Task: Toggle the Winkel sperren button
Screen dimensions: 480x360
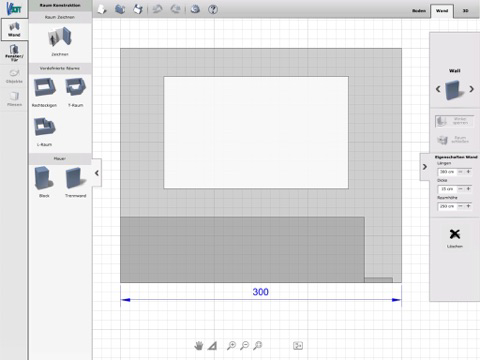Action: (x=455, y=121)
